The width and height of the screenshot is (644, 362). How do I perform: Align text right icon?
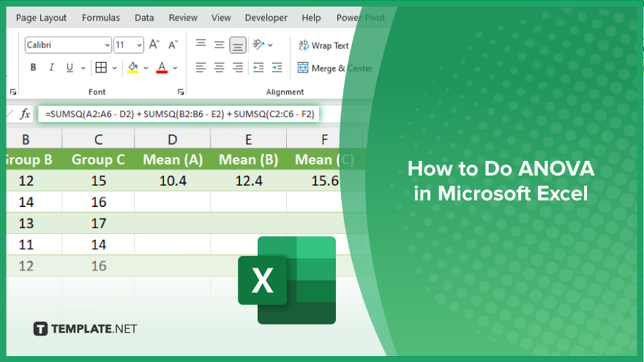238,67
